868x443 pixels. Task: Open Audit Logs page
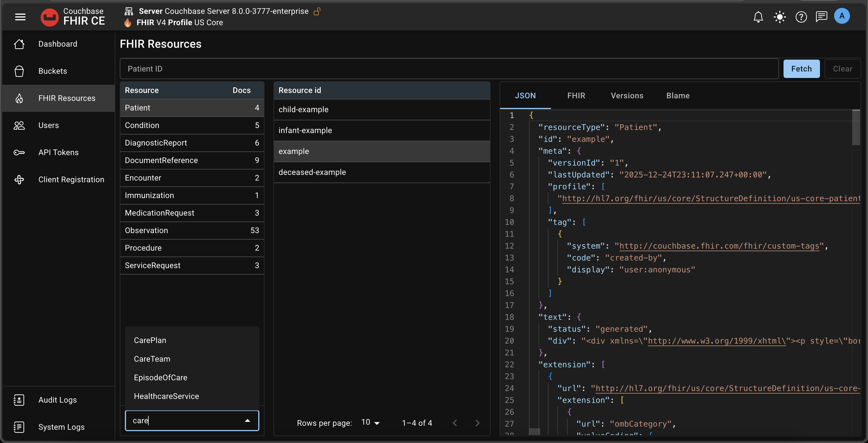[x=57, y=400]
